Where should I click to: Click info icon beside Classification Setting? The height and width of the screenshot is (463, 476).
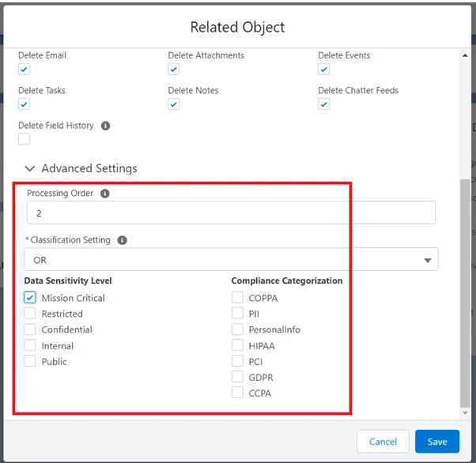click(x=123, y=240)
